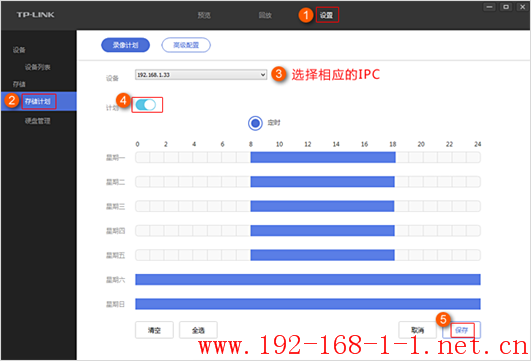Viewport: 531px width, 361px height.
Task: Switch to the 预览 preview tab
Action: click(x=204, y=15)
